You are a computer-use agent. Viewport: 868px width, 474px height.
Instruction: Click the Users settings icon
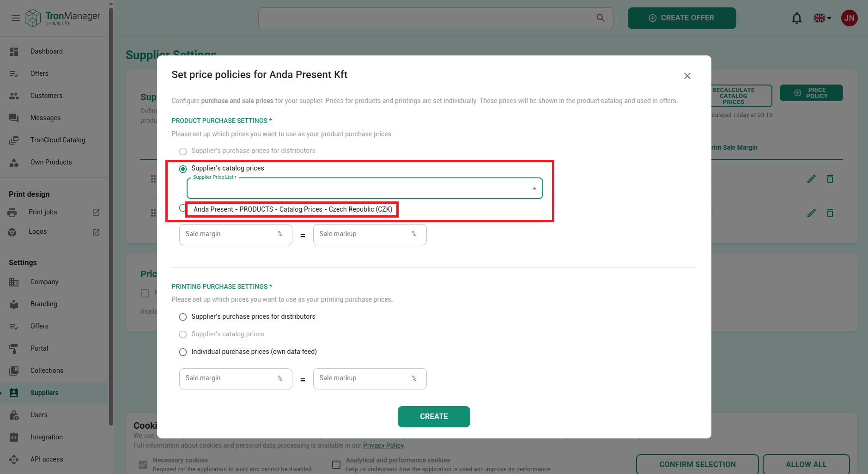14,415
